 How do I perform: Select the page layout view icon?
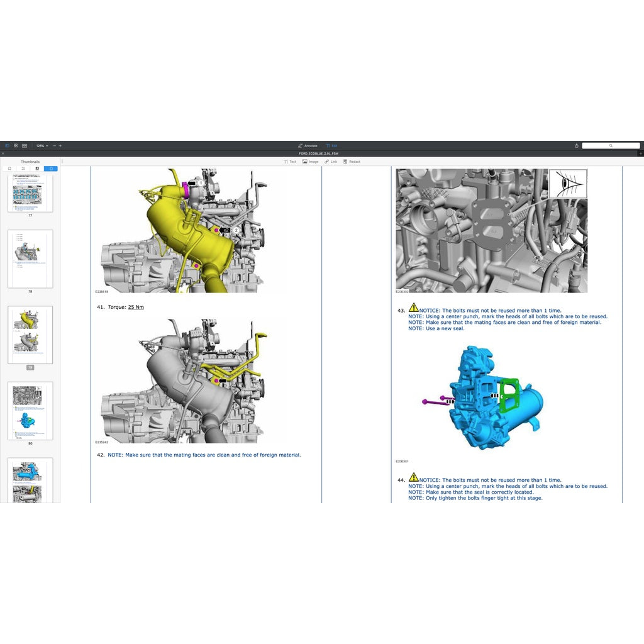click(x=25, y=145)
